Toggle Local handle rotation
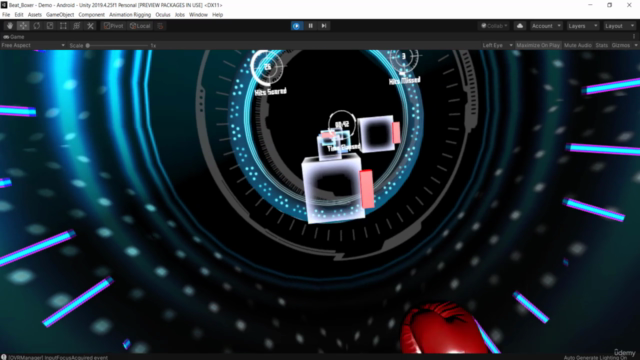Viewport: 640px width, 360px height. pos(140,26)
